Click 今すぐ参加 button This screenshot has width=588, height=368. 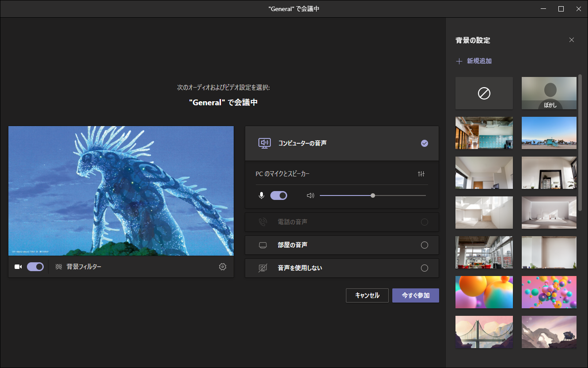click(x=416, y=295)
